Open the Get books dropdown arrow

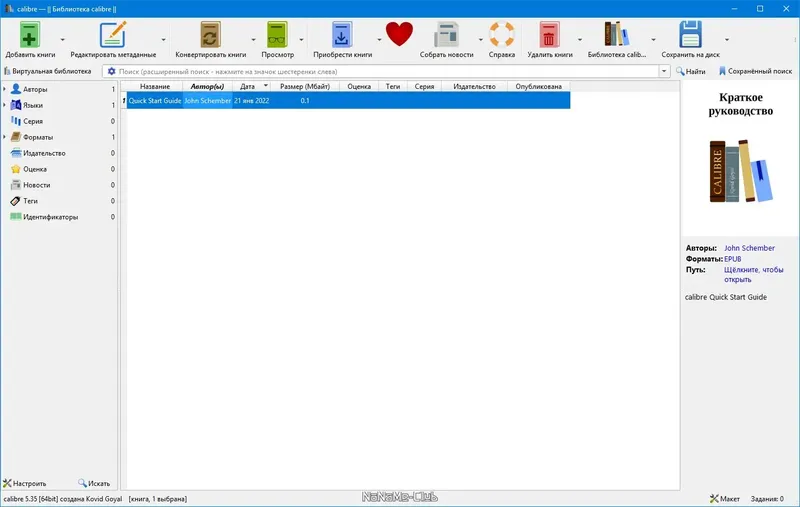[x=379, y=40]
